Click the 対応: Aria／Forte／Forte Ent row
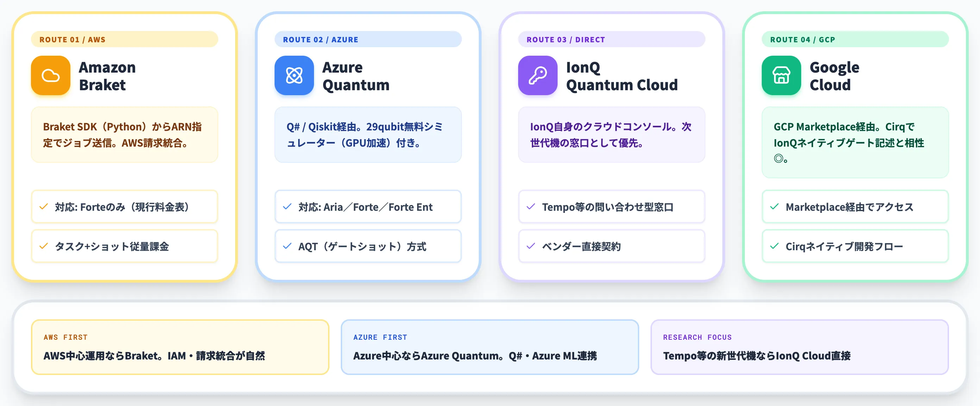 pos(368,207)
